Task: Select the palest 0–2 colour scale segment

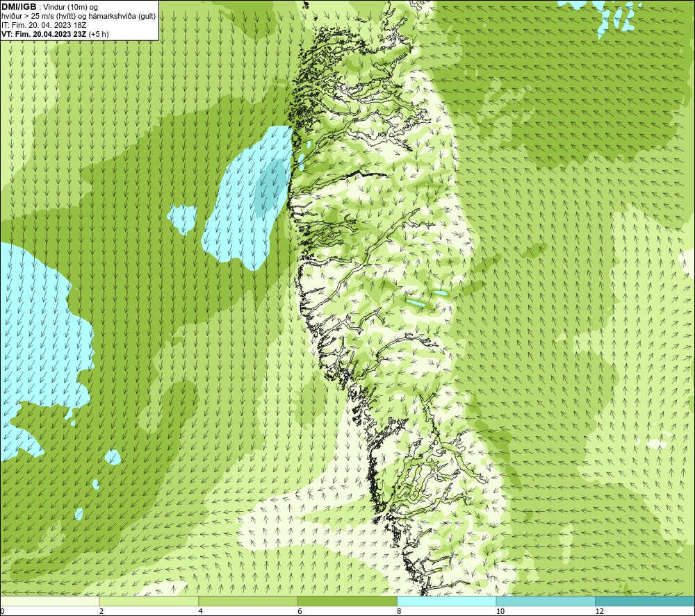Action: 49,601
